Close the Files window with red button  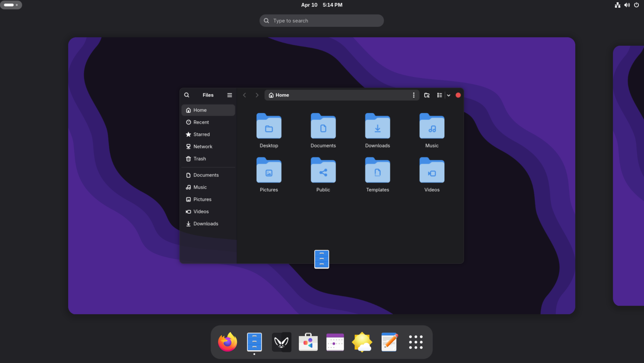pos(458,95)
